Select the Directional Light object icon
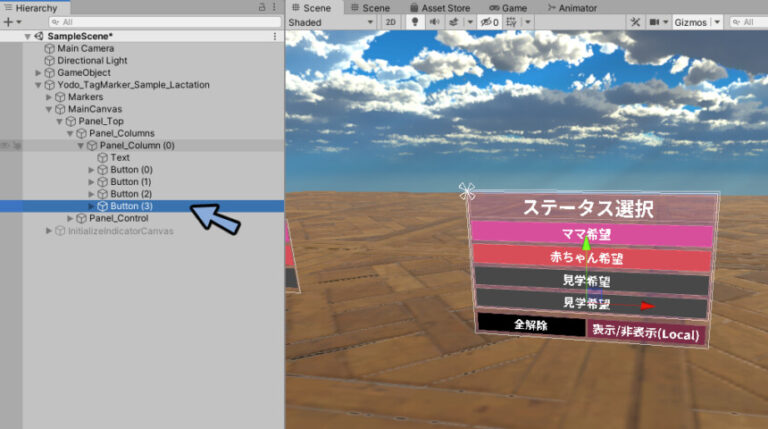Screen dimensions: 768x429 tap(49, 61)
